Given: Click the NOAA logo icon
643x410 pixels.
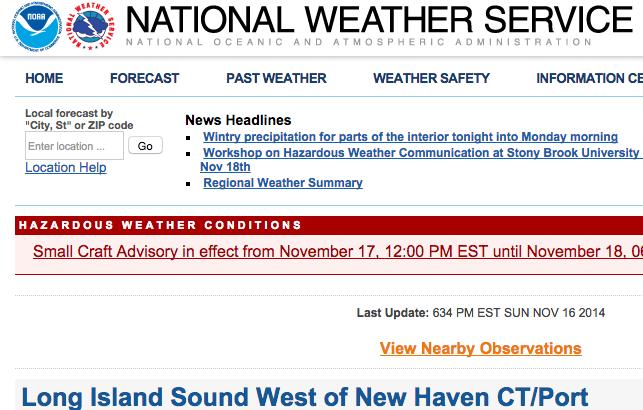Looking at the screenshot, I should [x=36, y=27].
